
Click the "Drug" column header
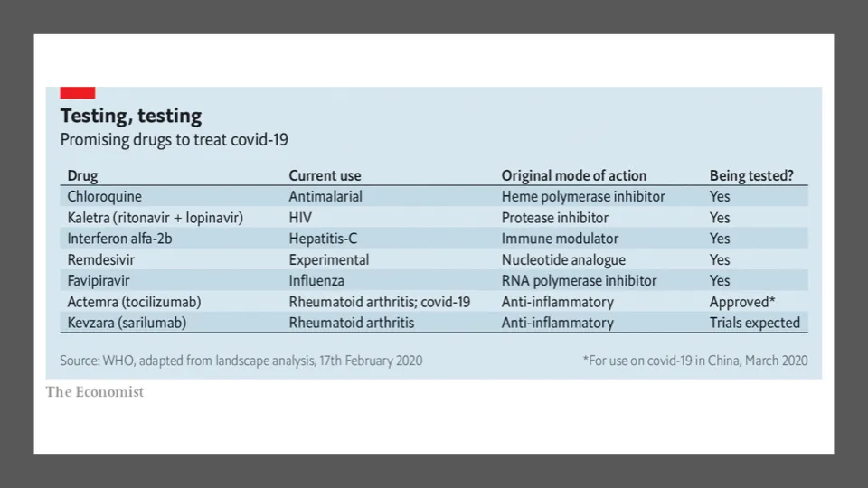(82, 175)
